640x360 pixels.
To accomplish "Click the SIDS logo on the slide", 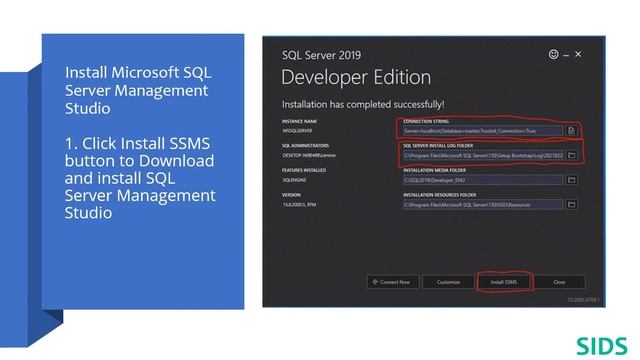I will 602,346.
